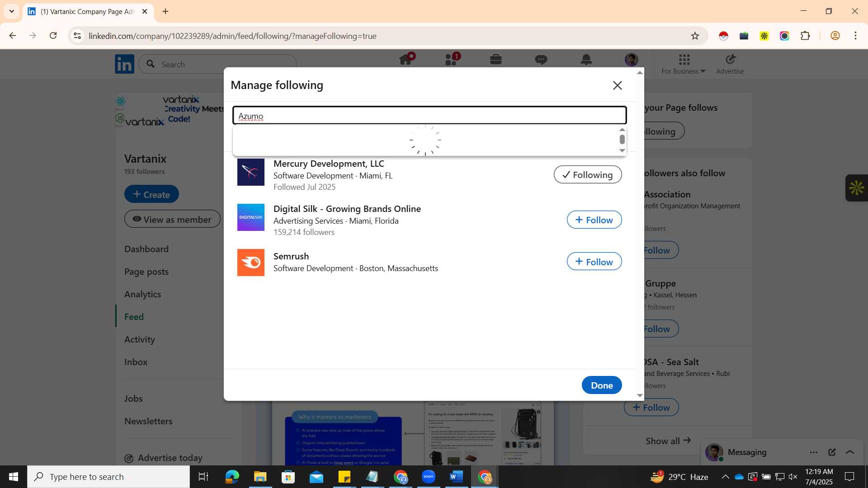Open browser Extensions puzzle icon
This screenshot has height=488, width=868.
tap(805, 36)
